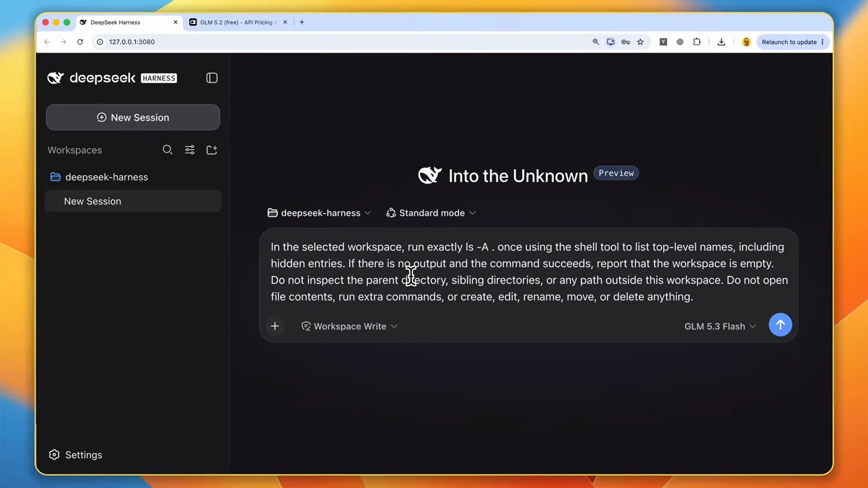Open the knot-shaped extension icon in toolbar
The image size is (868, 488).
[x=680, y=42]
